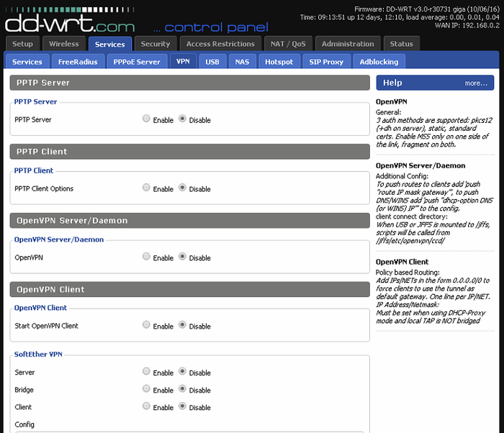Click the OpenVPN Client help heading
Viewport: 504px width, 433px height.
coord(402,262)
